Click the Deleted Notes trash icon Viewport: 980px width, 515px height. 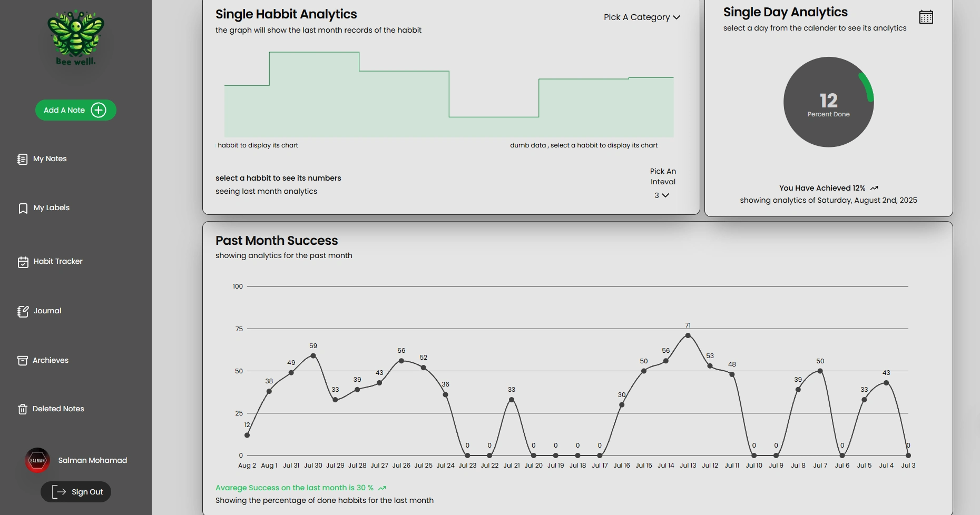click(22, 409)
